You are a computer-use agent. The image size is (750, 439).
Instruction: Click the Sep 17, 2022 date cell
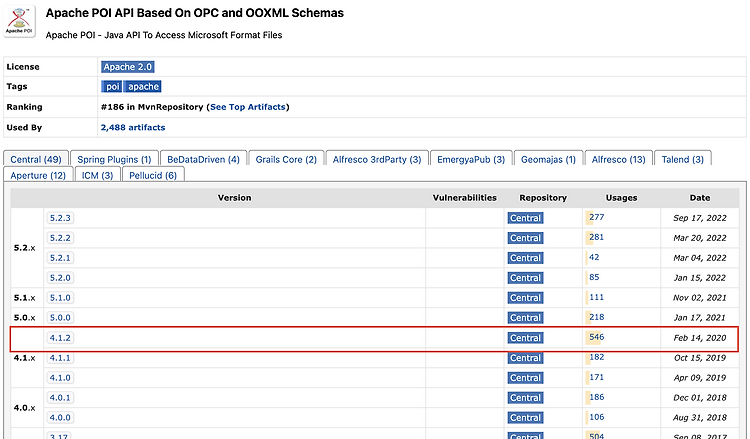pos(700,218)
